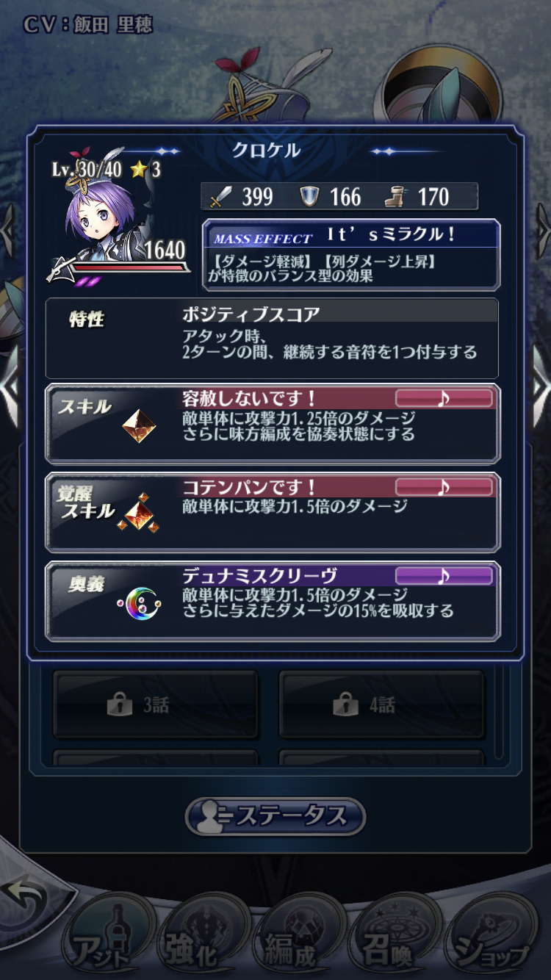Show next character with right chevron

click(541, 386)
